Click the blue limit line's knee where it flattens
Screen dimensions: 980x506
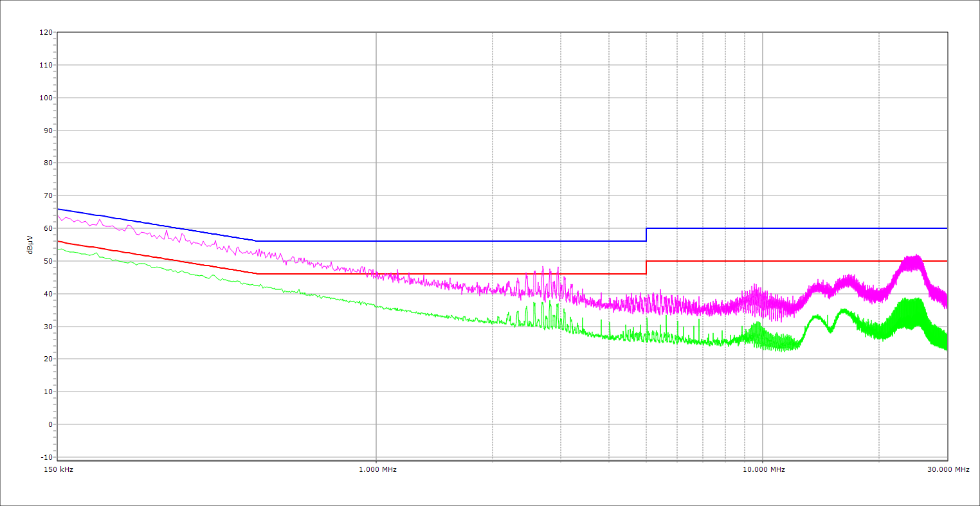coord(257,241)
